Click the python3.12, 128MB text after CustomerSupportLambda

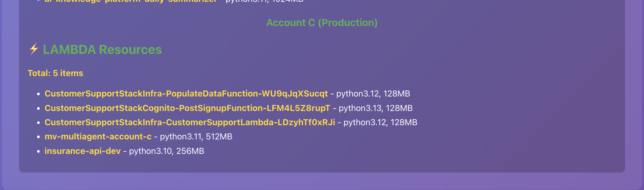point(380,122)
